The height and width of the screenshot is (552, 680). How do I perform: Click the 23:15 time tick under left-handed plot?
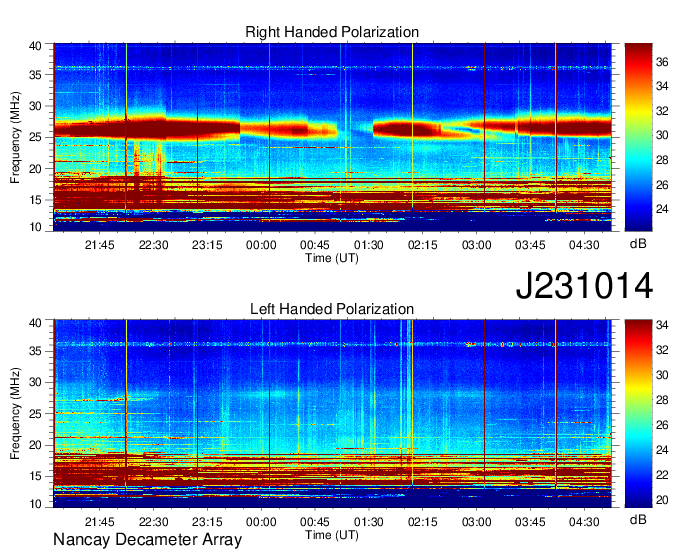[207, 522]
